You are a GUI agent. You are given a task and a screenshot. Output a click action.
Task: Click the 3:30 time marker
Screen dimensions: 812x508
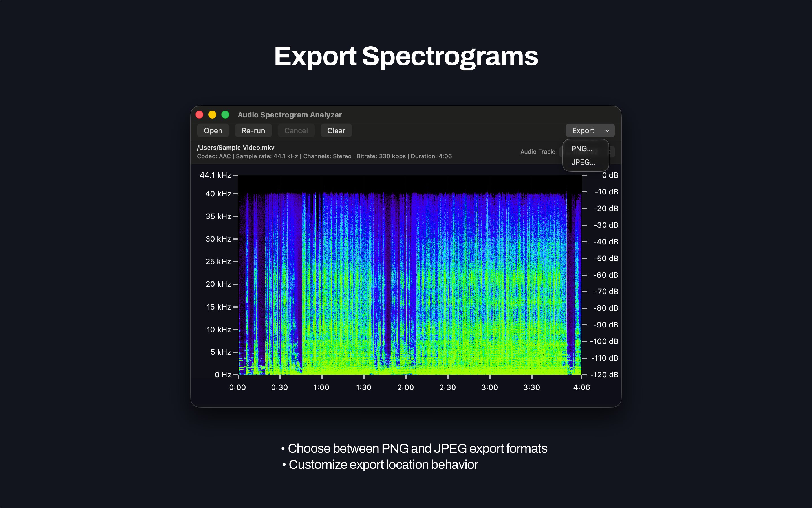531,387
